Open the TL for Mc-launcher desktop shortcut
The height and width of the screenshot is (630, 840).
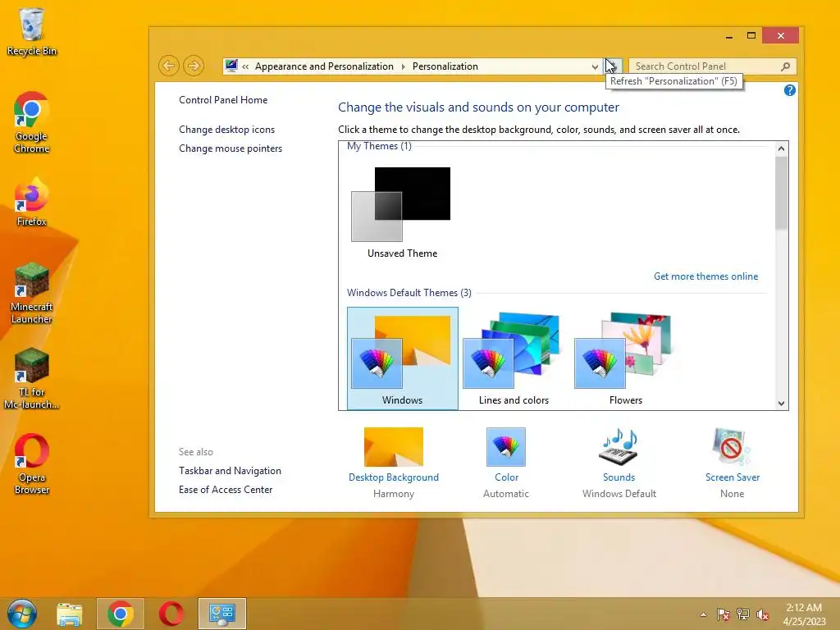click(32, 378)
